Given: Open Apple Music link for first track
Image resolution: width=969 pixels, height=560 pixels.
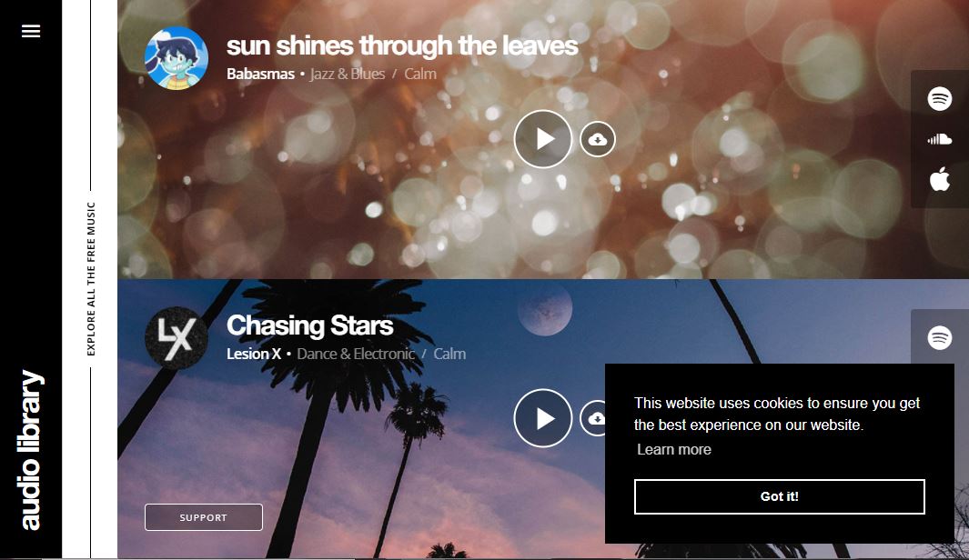Looking at the screenshot, I should point(939,179).
